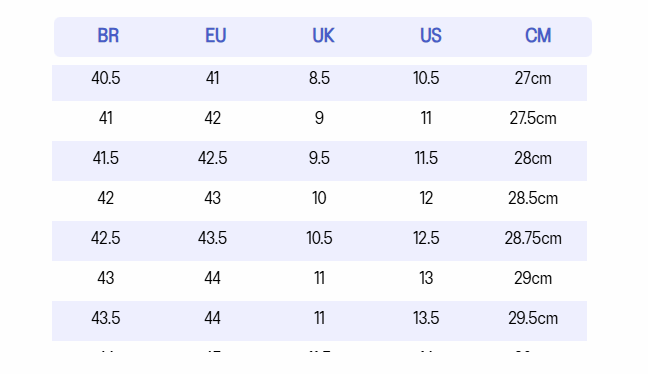Select the 27cm measurement cell
The image size is (648, 374).
click(533, 78)
